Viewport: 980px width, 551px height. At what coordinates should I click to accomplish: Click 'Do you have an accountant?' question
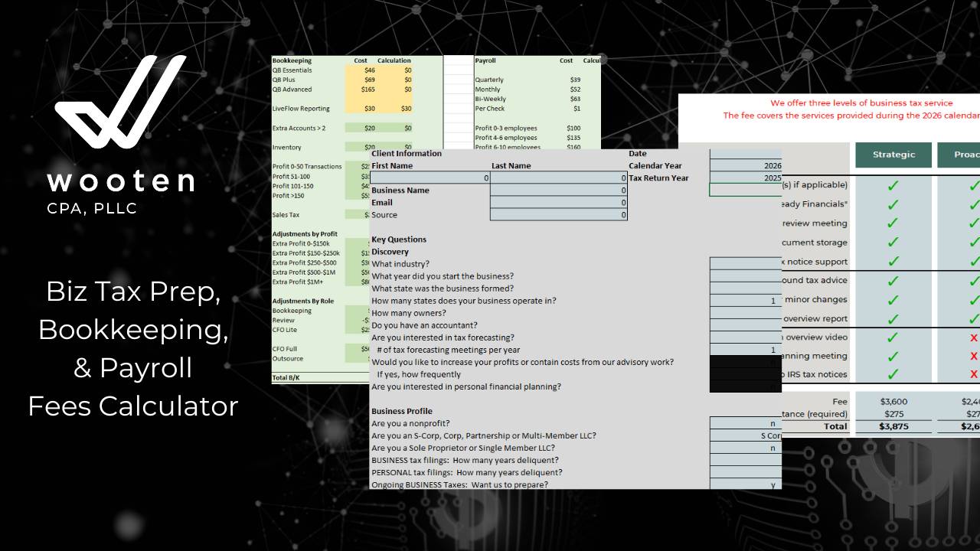click(x=424, y=325)
